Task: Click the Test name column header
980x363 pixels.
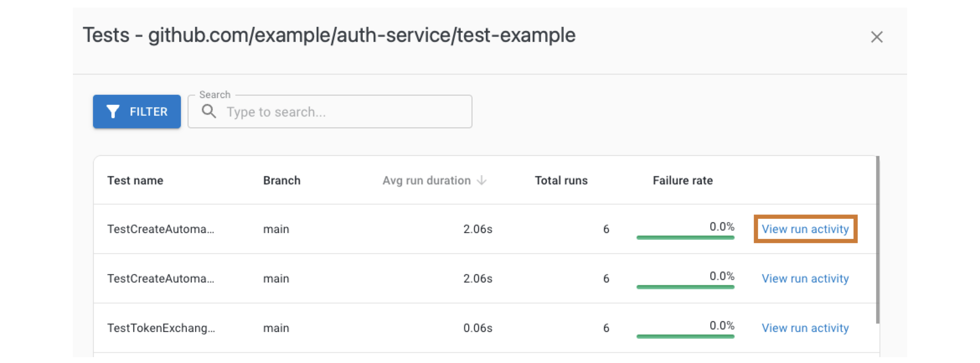Action: (135, 181)
